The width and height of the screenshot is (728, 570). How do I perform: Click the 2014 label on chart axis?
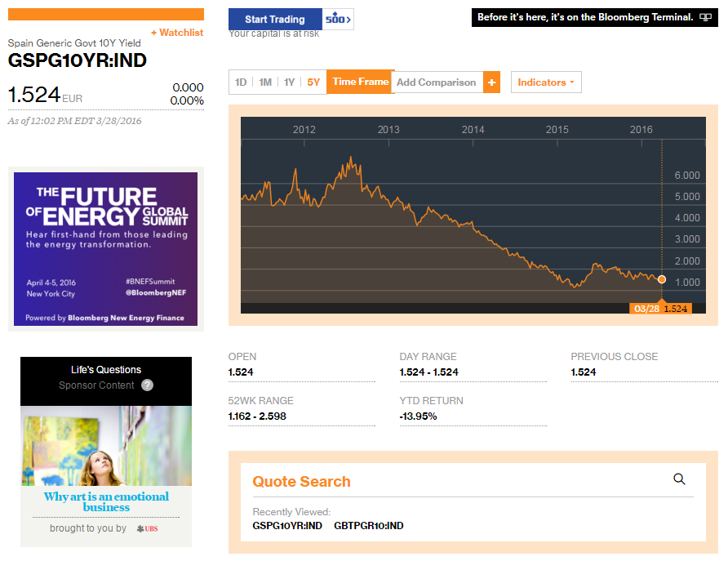coord(473,130)
